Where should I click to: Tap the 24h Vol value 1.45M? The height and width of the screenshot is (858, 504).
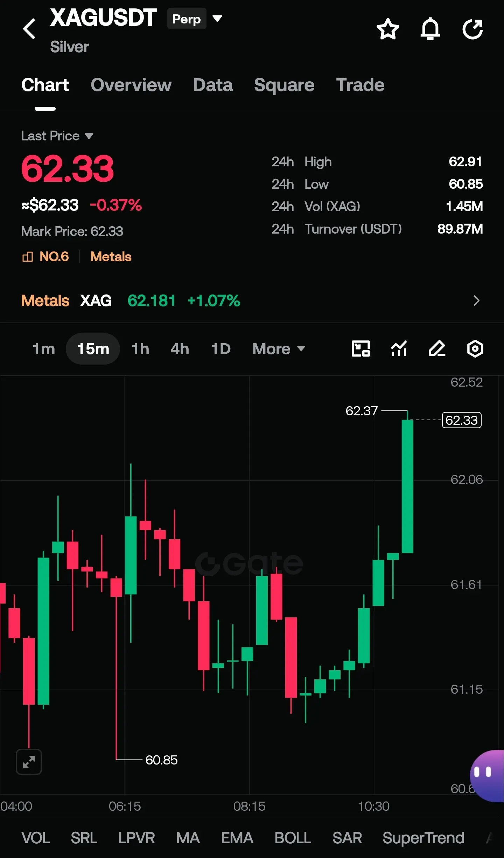coord(464,206)
